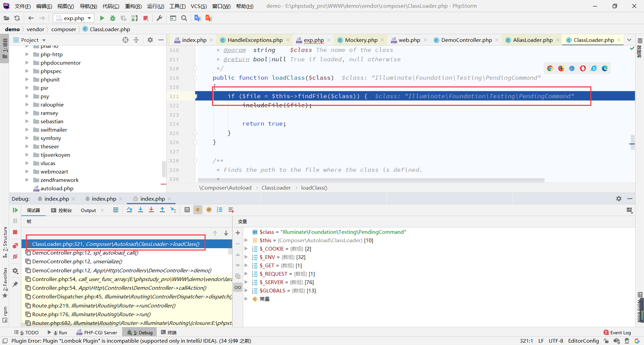
Task: Click Collapse All icon in Project panel
Action: coord(136,40)
